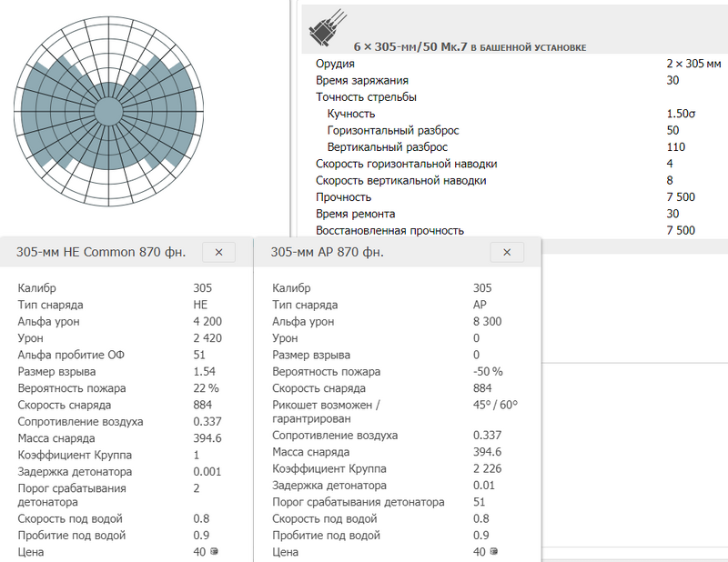The height and width of the screenshot is (562, 728).
Task: Click the title '305-мм HE Common 870 фн.'
Action: pos(101,252)
